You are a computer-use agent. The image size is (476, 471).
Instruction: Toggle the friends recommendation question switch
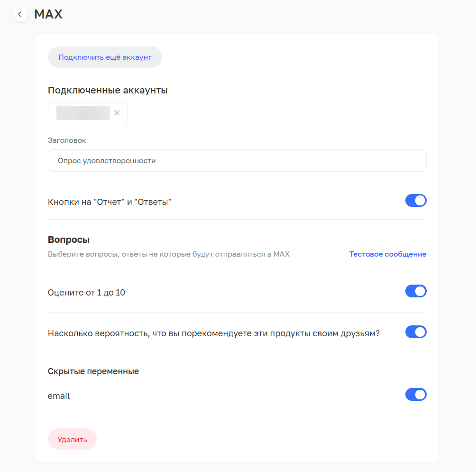coord(415,332)
